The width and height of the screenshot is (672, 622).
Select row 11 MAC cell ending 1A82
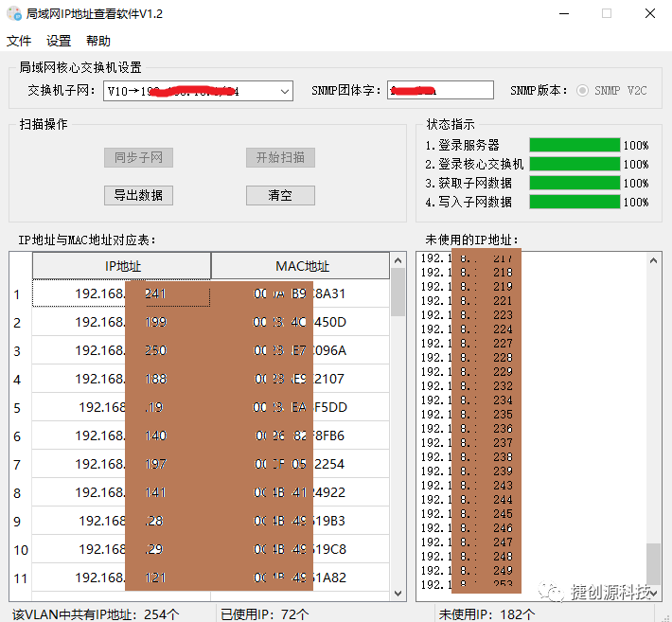click(x=300, y=578)
